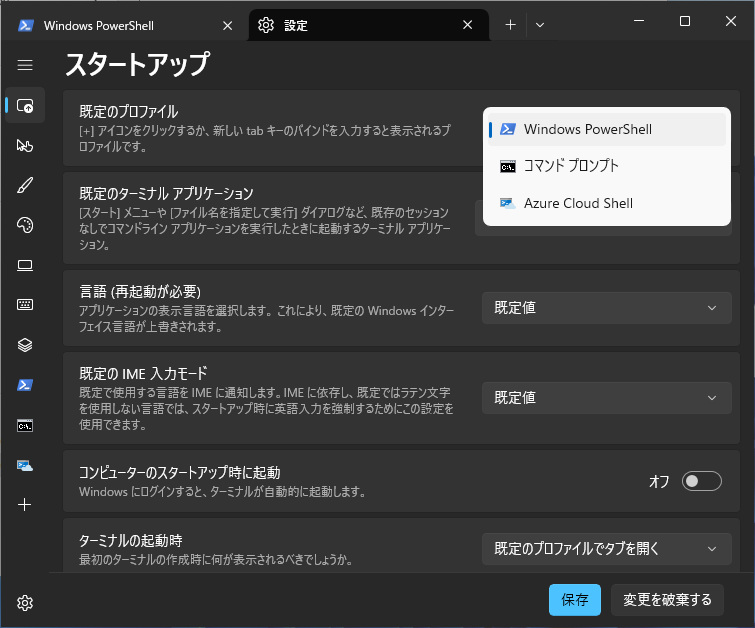The width and height of the screenshot is (755, 628).
Task: Click the PowerShell icon in the first tab
Action: [x=26, y=25]
